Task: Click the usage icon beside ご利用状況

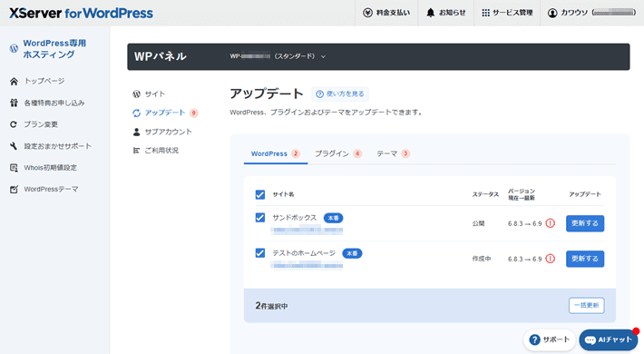Action: (x=136, y=151)
